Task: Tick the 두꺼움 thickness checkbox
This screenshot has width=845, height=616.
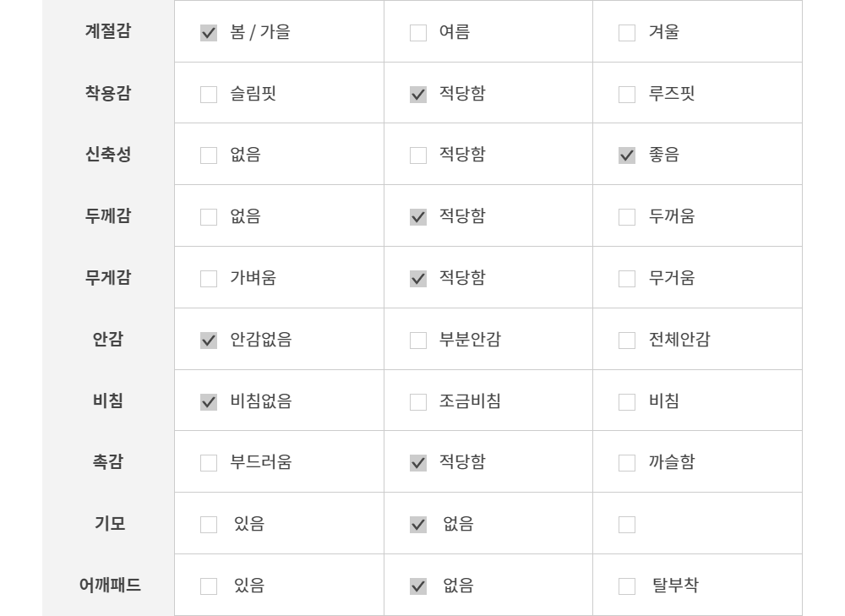Action: pos(627,217)
